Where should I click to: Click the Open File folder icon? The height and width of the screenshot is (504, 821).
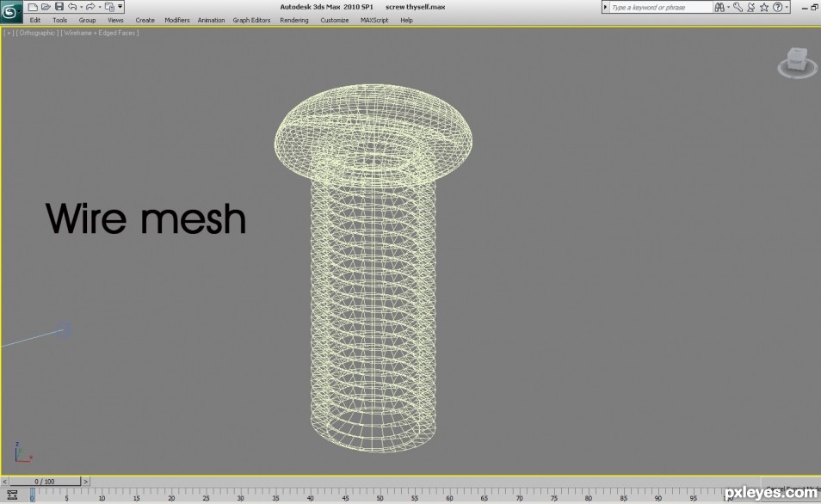[46, 7]
